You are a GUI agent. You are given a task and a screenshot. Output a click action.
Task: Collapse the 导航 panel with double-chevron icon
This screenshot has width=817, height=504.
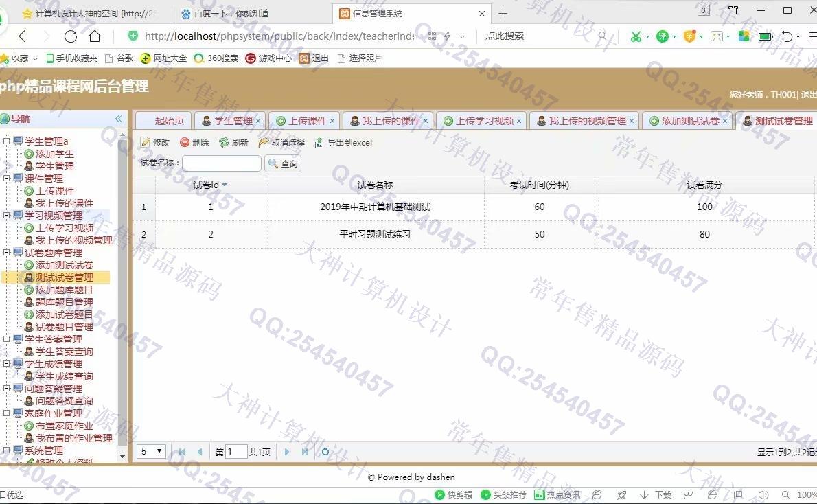(118, 119)
